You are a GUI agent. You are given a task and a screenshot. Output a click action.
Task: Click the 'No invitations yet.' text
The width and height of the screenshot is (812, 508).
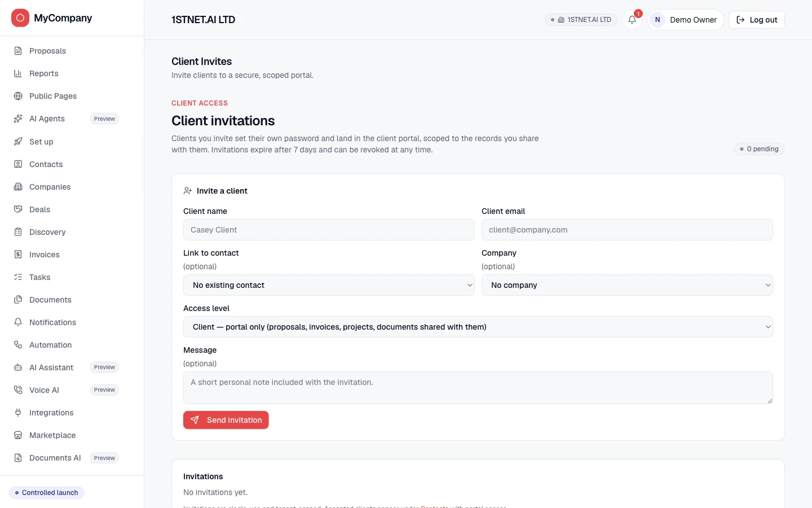pyautogui.click(x=215, y=492)
